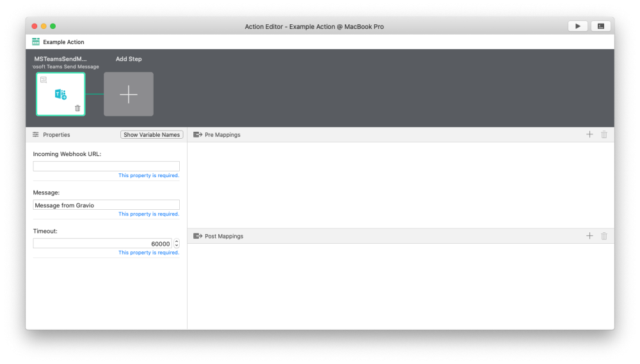Screen dimensions: 640x364
Task: Click the Post Mappings arrow icon
Action: point(198,236)
